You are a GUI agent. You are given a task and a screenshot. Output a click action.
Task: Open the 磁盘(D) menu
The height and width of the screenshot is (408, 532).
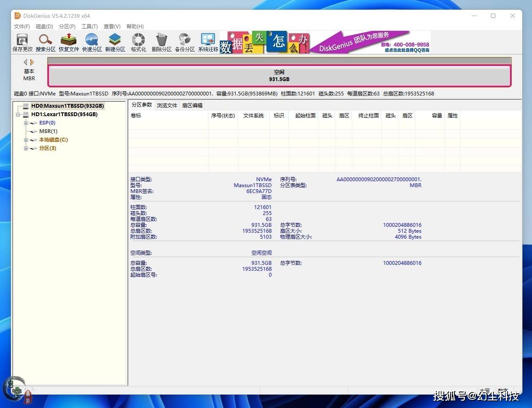[44, 26]
